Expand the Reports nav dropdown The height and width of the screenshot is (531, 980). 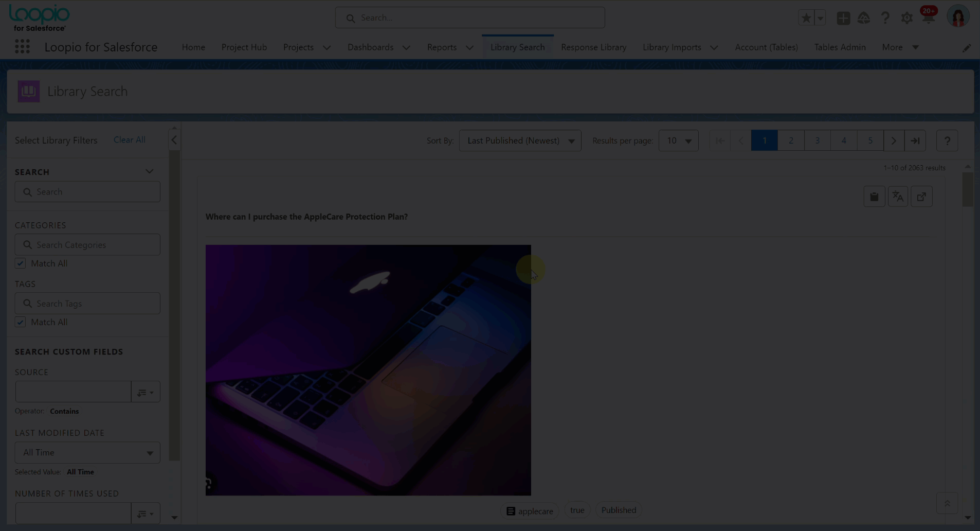[469, 47]
